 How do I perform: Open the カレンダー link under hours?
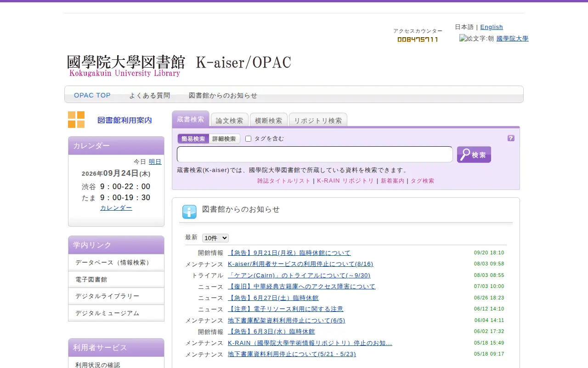[116, 208]
